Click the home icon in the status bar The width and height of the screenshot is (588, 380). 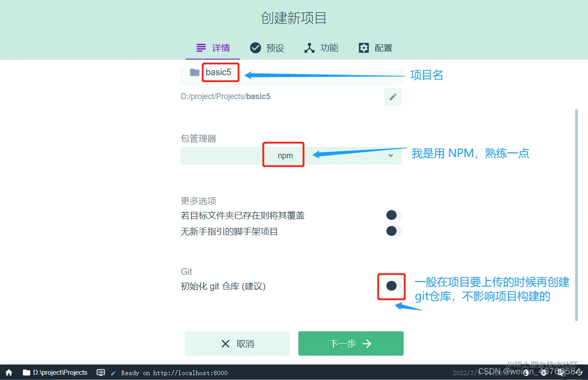[8, 372]
